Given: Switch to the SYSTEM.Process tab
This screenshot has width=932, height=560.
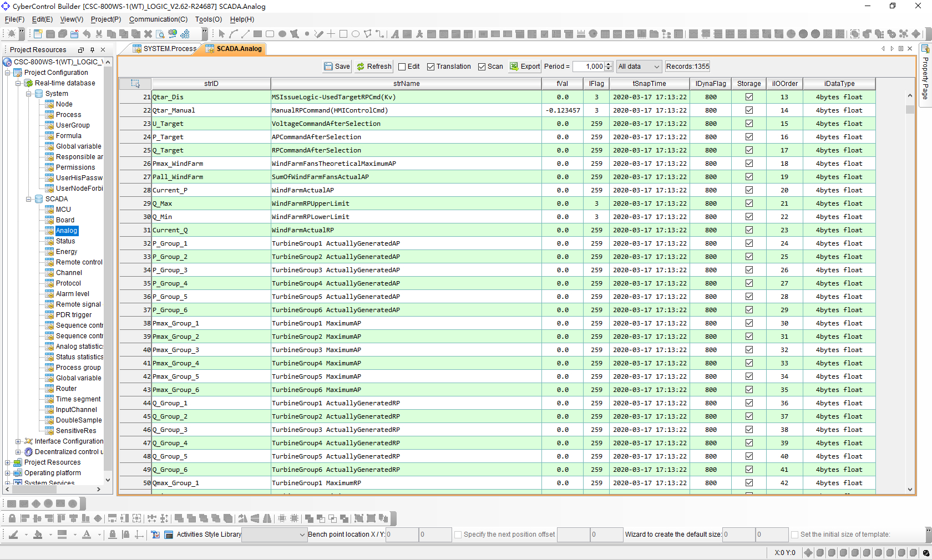Looking at the screenshot, I should [x=169, y=49].
